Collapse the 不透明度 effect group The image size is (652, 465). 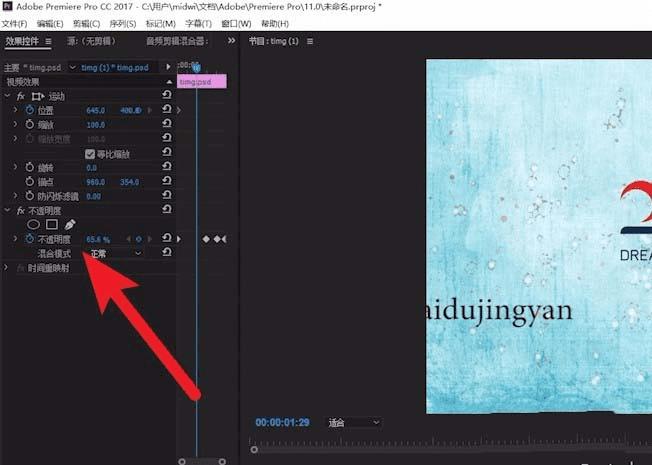(x=7, y=210)
